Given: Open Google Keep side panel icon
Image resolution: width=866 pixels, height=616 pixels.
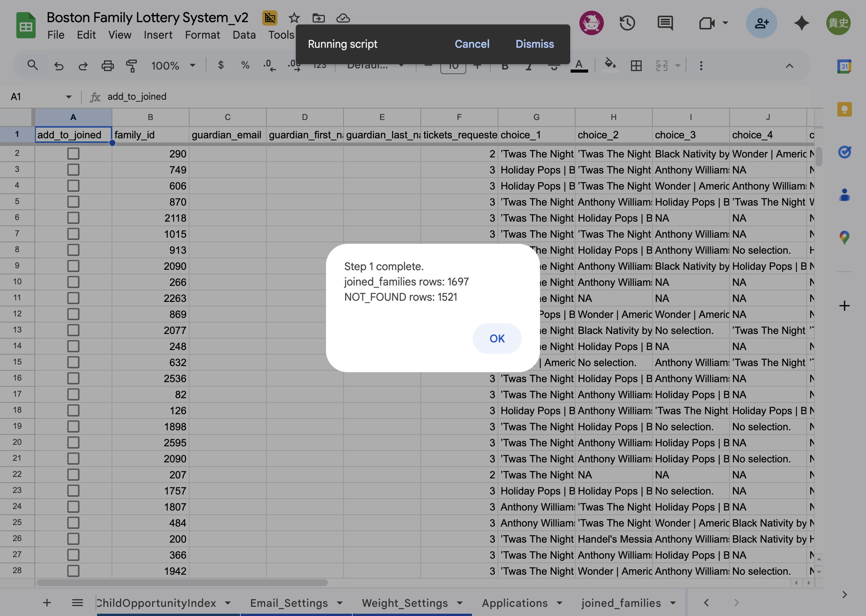Looking at the screenshot, I should pos(844,109).
